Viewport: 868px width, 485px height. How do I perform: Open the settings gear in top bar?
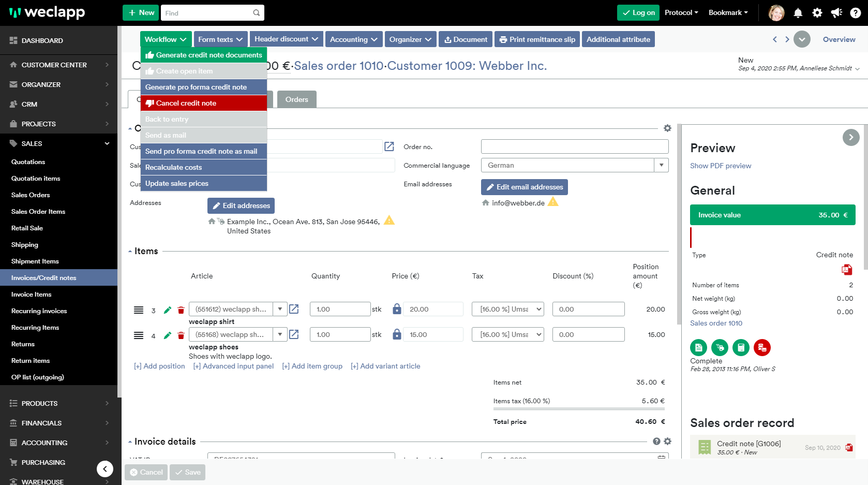pos(817,13)
